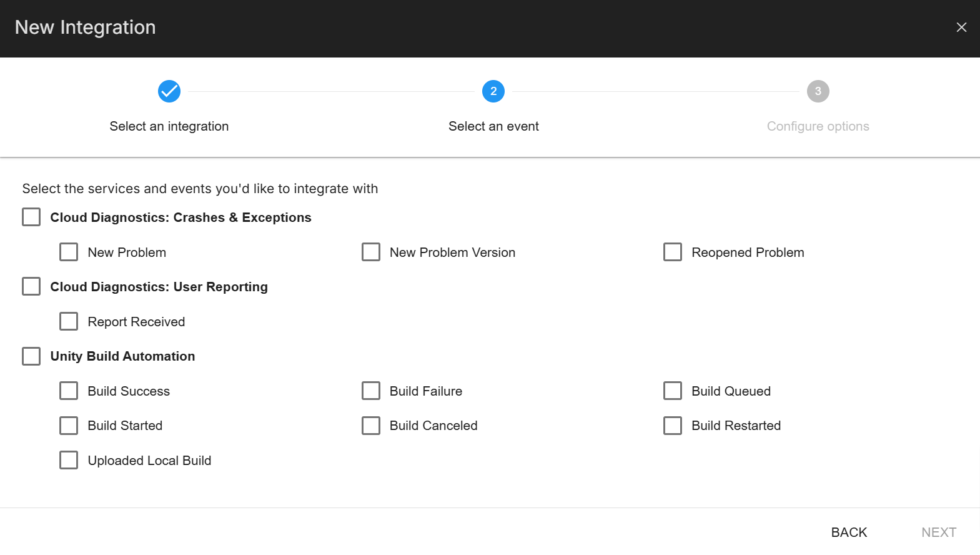980x555 pixels.
Task: Tick the Build Success checkbox
Action: (69, 391)
